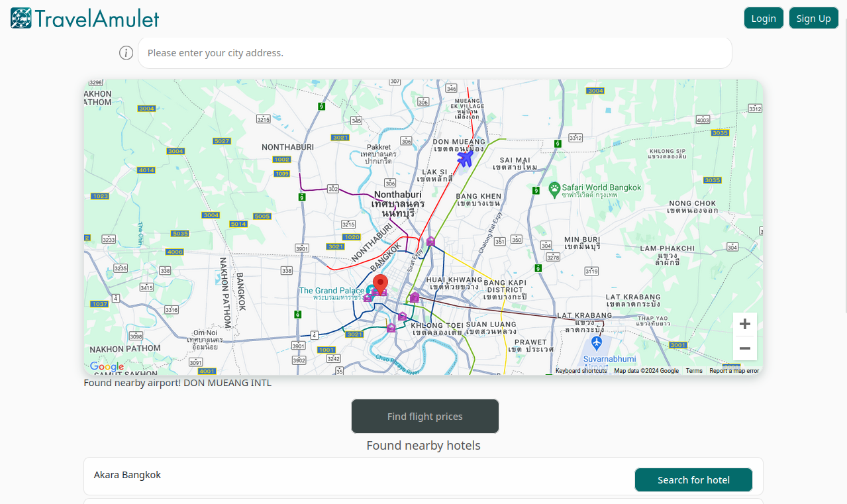Click the purple marker near Bang Khen

(430, 241)
